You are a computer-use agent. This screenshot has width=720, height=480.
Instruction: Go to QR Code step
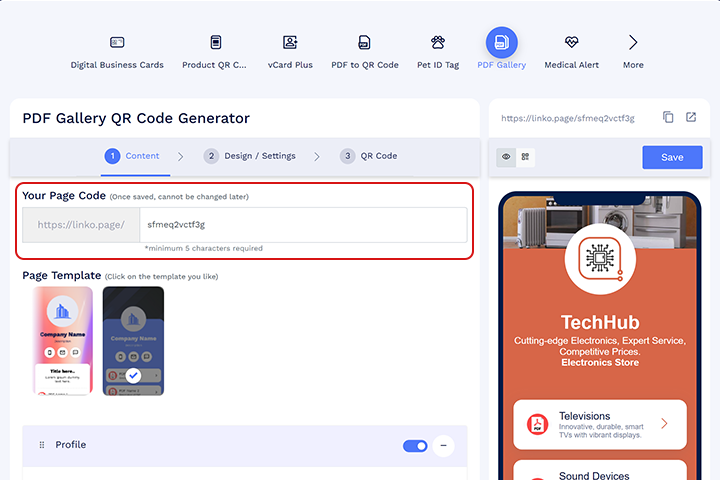pos(369,156)
